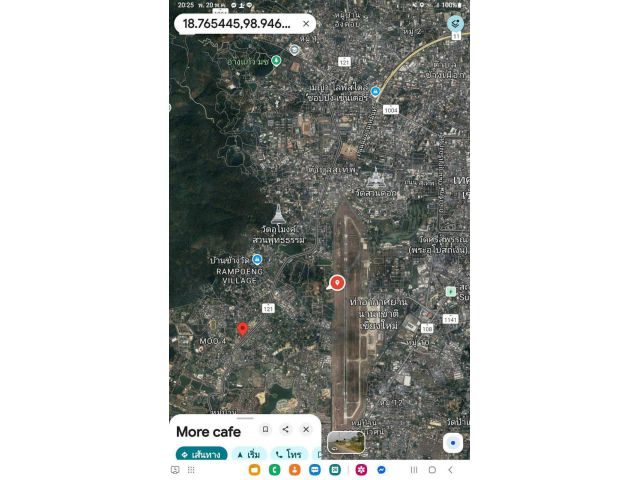Open the teal calendar app in taskbar
This screenshot has width=640, height=480.
335,470
